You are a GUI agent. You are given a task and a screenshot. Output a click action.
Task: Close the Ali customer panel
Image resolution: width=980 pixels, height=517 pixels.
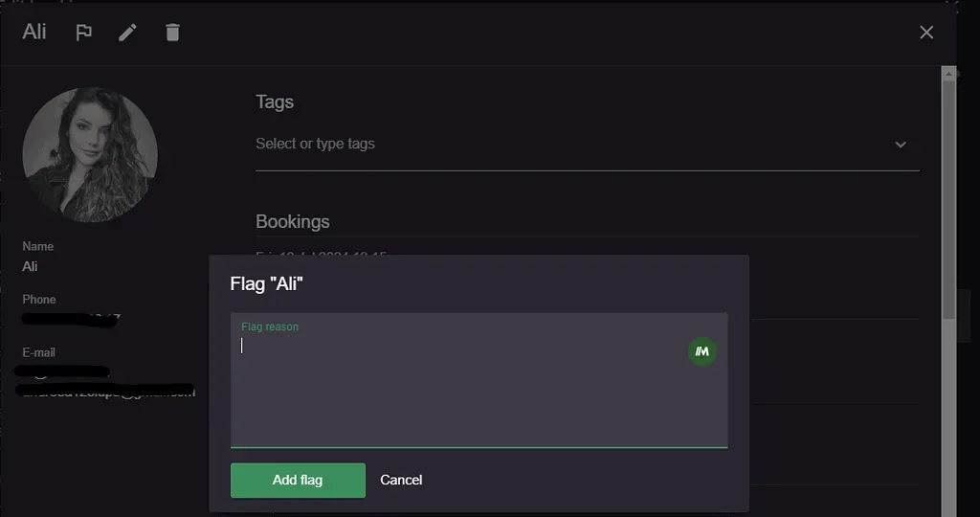click(926, 33)
